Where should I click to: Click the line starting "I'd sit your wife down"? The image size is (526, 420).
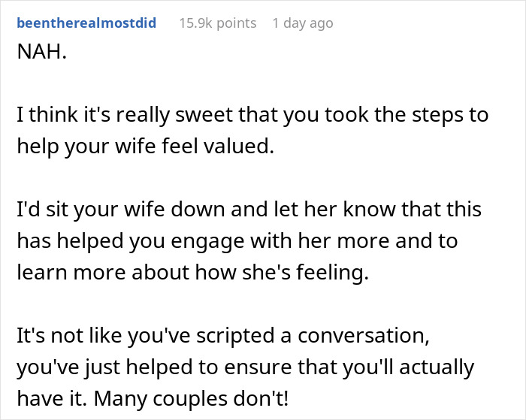[x=249, y=210]
